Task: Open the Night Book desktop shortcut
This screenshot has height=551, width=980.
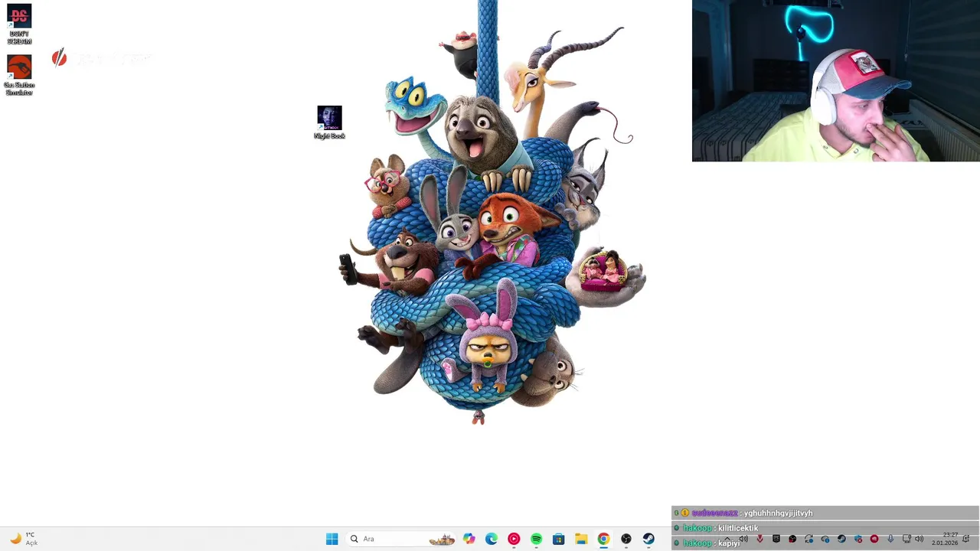Action: coord(329,122)
